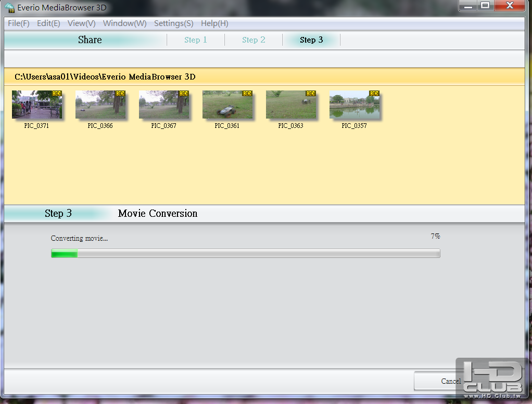Click the Everio MediaBrowser 3D app icon
The width and height of the screenshot is (532, 404).
click(x=9, y=7)
